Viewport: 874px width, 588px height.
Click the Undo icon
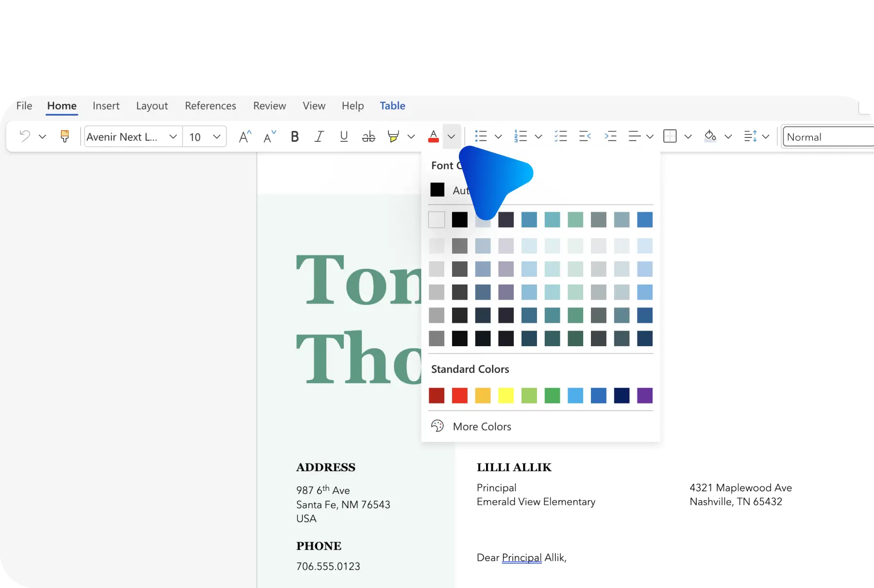tap(25, 136)
